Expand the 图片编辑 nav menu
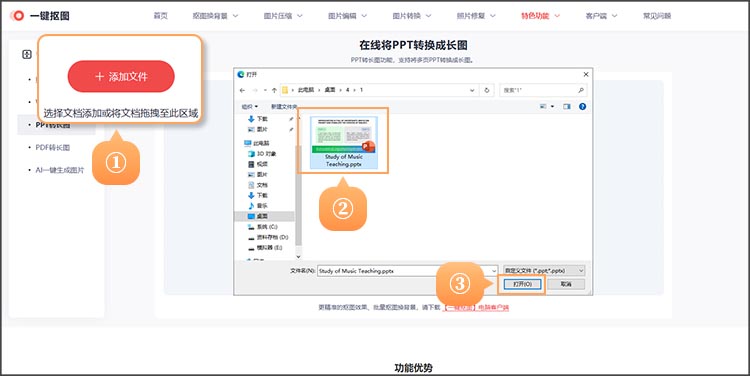Screen dimensions: 750x376 348,16
